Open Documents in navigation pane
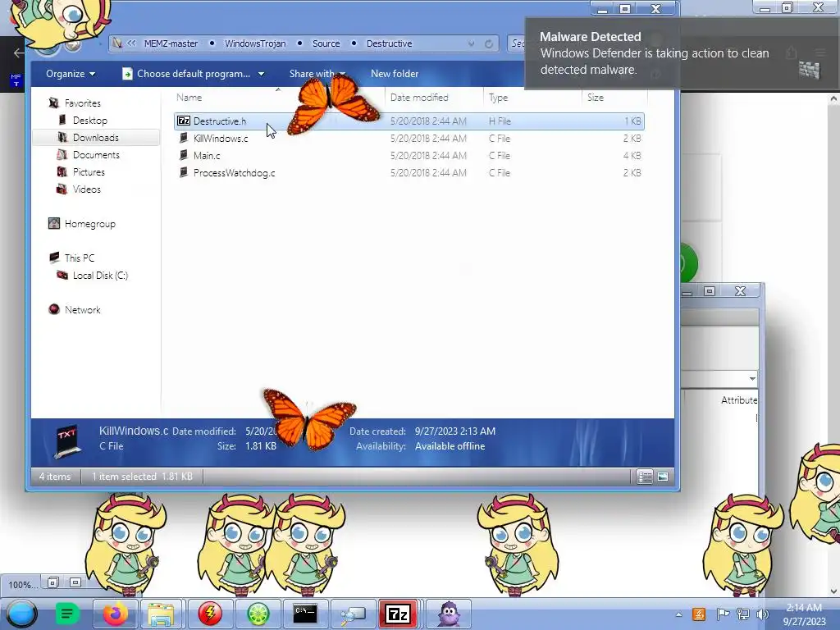The width and height of the screenshot is (840, 630). coord(97,155)
